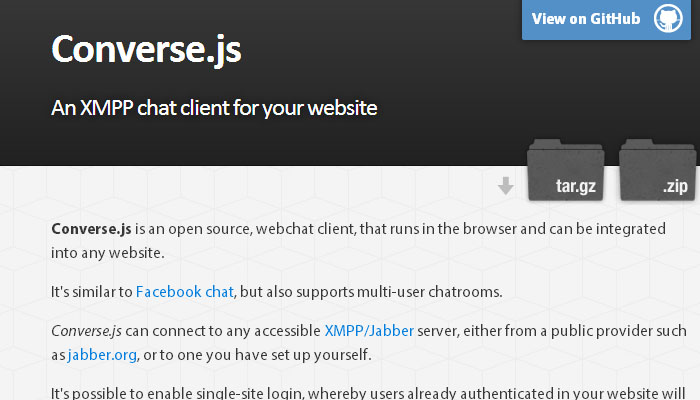The image size is (700, 400).
Task: Click the gray download arrow icon
Action: [506, 185]
